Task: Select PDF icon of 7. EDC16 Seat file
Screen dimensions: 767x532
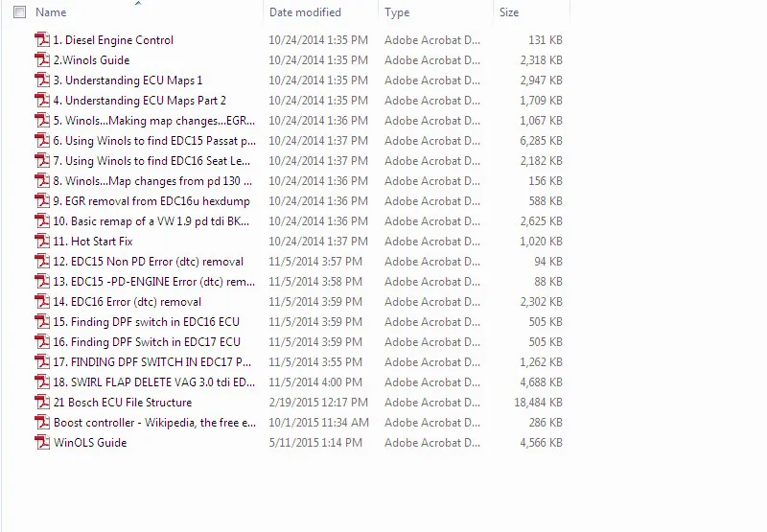Action: pyautogui.click(x=42, y=161)
